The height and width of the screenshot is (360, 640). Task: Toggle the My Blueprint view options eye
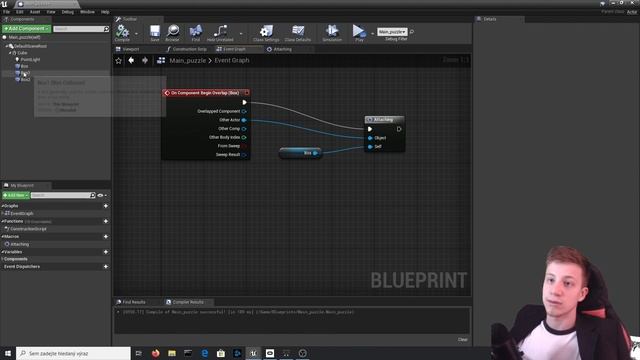(x=101, y=196)
